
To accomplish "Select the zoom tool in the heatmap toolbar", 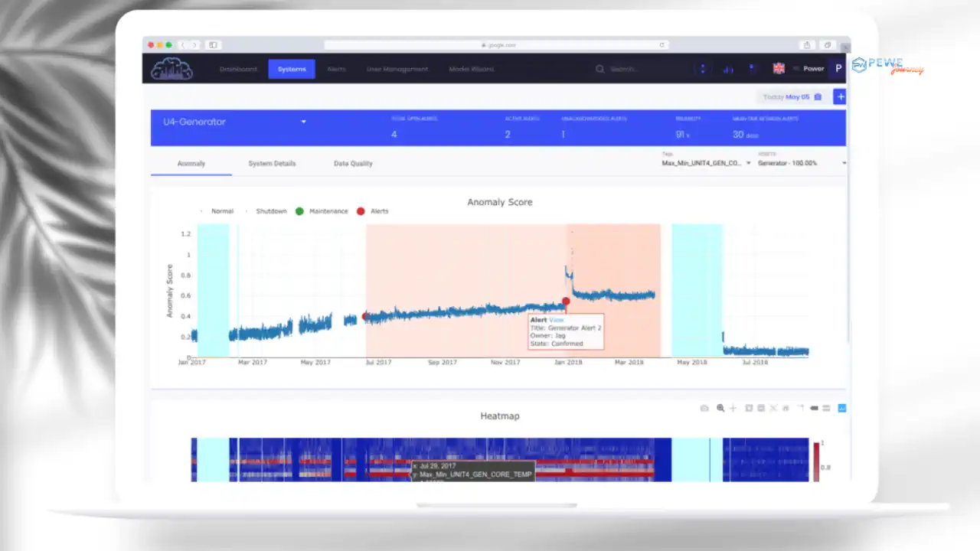I will tap(720, 408).
